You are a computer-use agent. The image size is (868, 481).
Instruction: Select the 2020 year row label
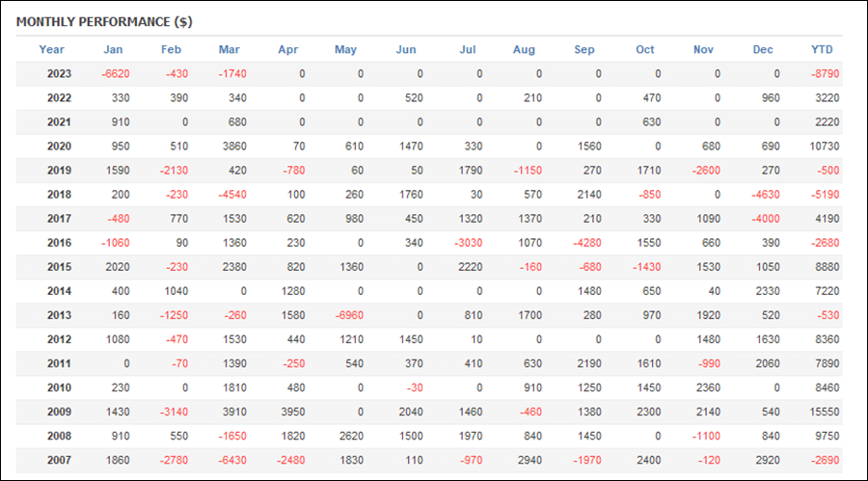(x=59, y=147)
